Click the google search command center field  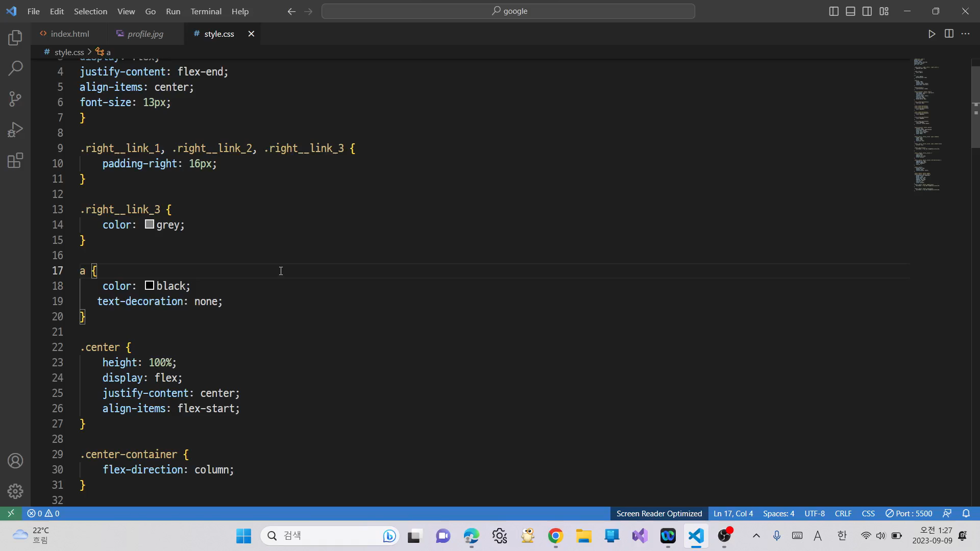click(508, 11)
